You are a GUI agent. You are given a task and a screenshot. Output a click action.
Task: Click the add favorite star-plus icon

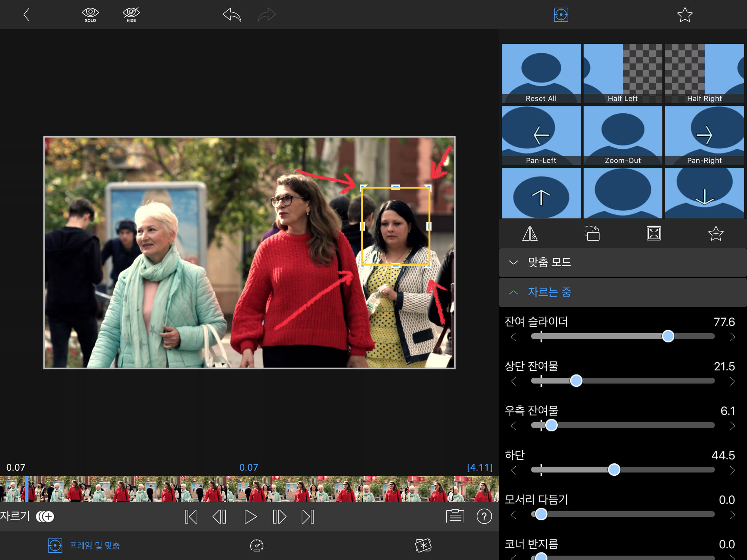pos(716,234)
